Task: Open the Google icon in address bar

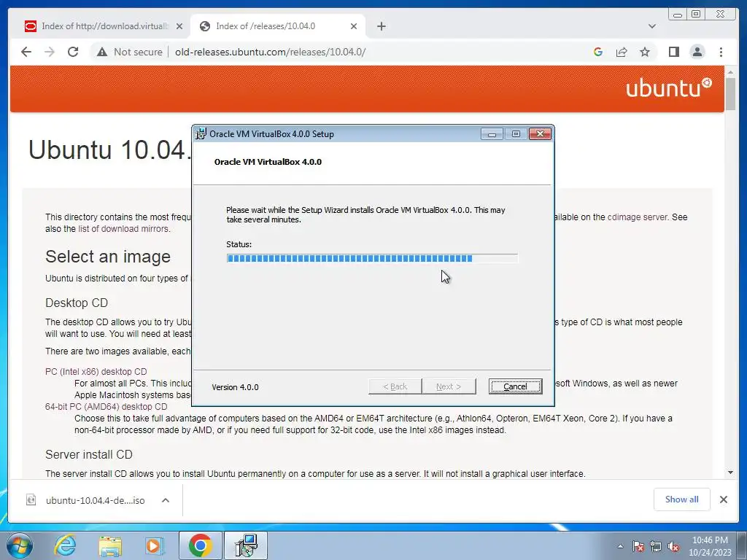Action: pos(598,52)
